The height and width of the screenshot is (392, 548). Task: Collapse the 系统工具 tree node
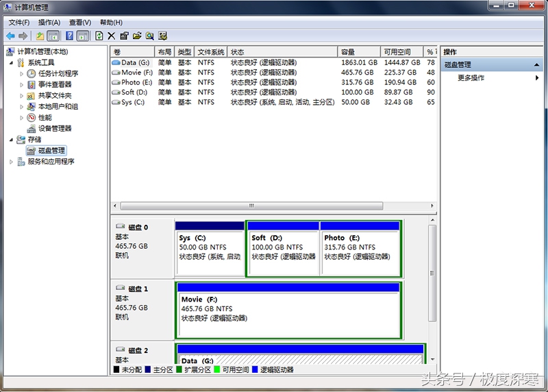pyautogui.click(x=11, y=63)
